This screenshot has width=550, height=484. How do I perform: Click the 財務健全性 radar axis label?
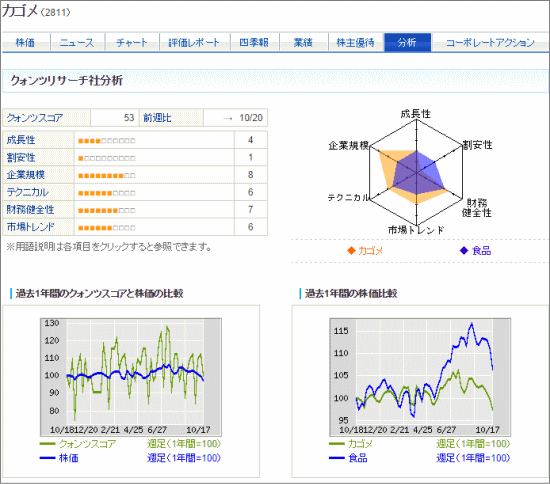click(x=476, y=208)
